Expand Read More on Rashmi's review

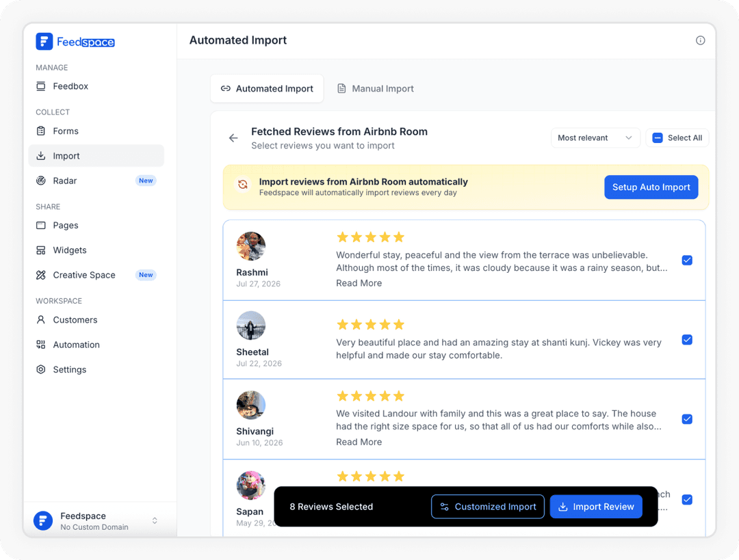click(359, 283)
